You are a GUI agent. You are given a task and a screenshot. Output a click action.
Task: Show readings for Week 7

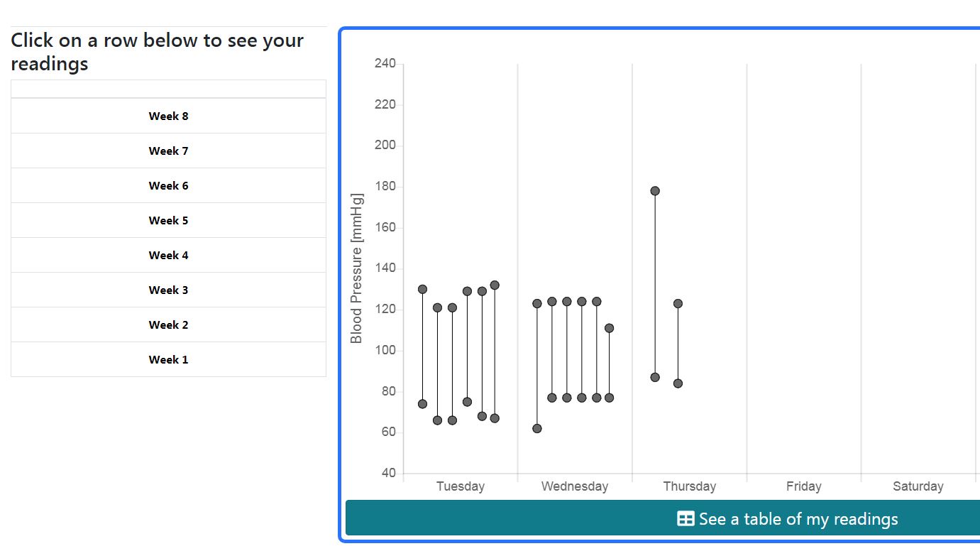pyautogui.click(x=168, y=151)
